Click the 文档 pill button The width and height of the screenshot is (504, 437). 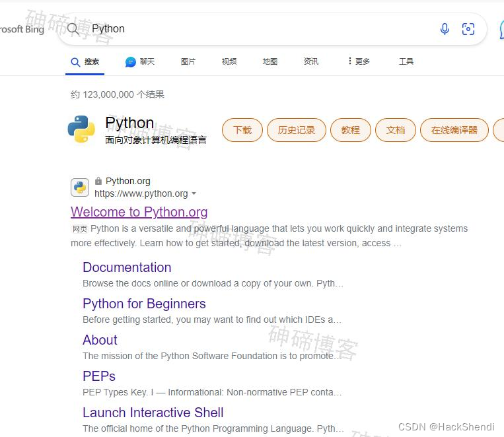coord(396,130)
